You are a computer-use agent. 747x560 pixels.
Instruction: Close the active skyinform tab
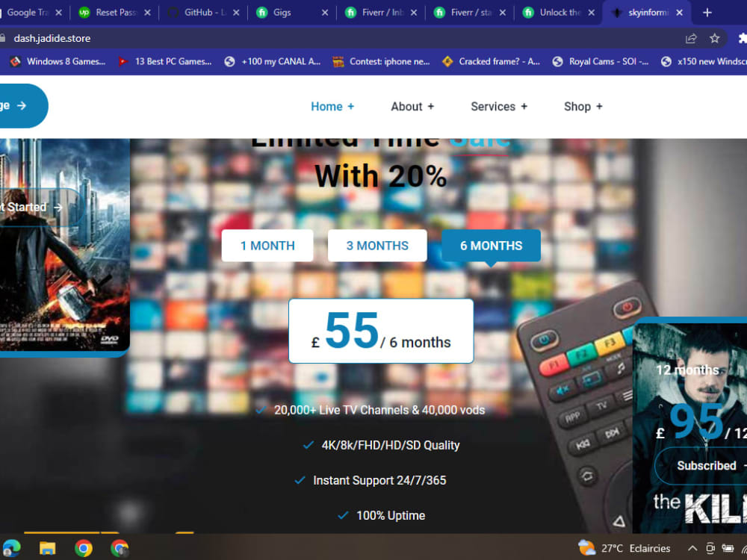(x=680, y=13)
